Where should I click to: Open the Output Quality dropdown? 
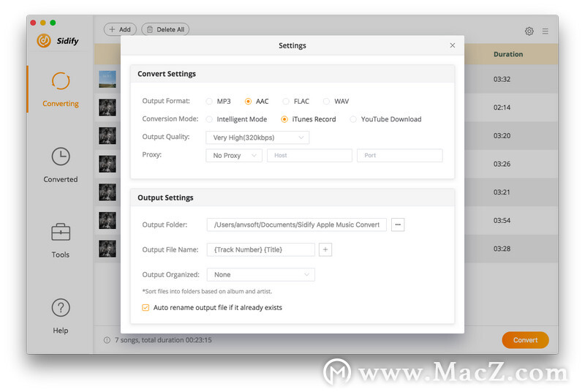257,137
